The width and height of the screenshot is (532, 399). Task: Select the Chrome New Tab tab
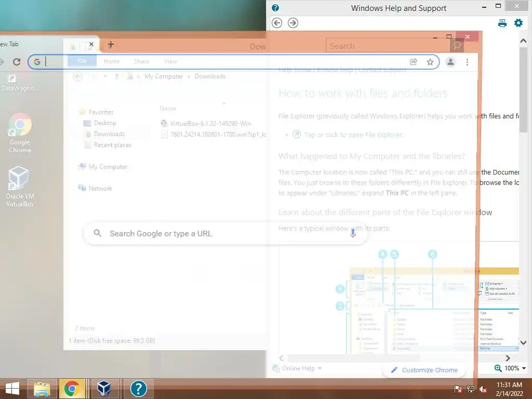point(47,45)
